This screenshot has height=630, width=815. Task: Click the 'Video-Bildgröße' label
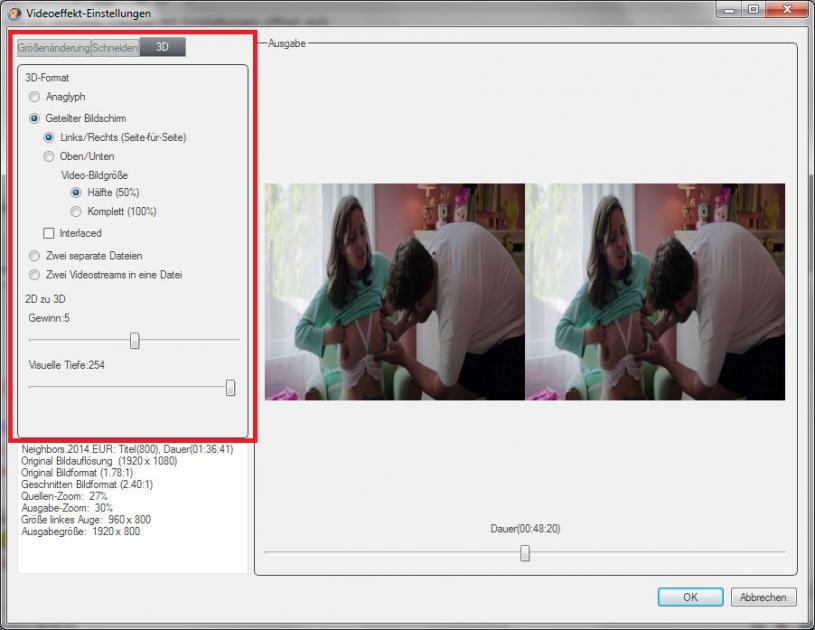click(95, 175)
